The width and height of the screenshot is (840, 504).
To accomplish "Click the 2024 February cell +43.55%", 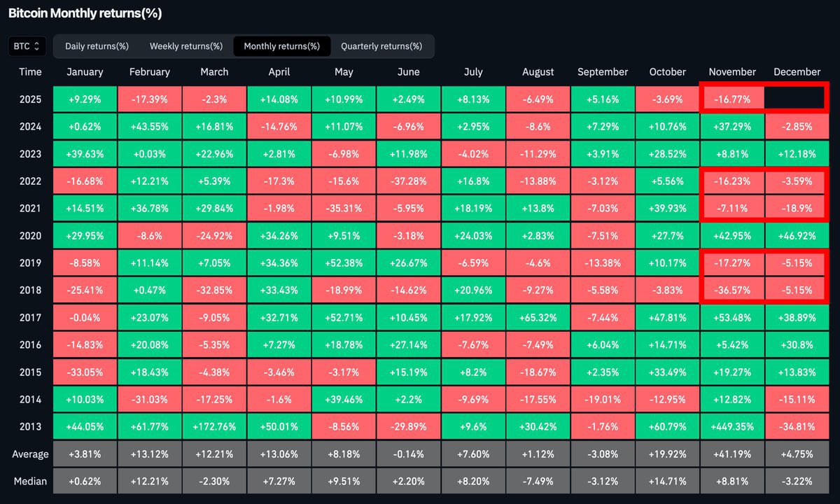I will pyautogui.click(x=150, y=127).
